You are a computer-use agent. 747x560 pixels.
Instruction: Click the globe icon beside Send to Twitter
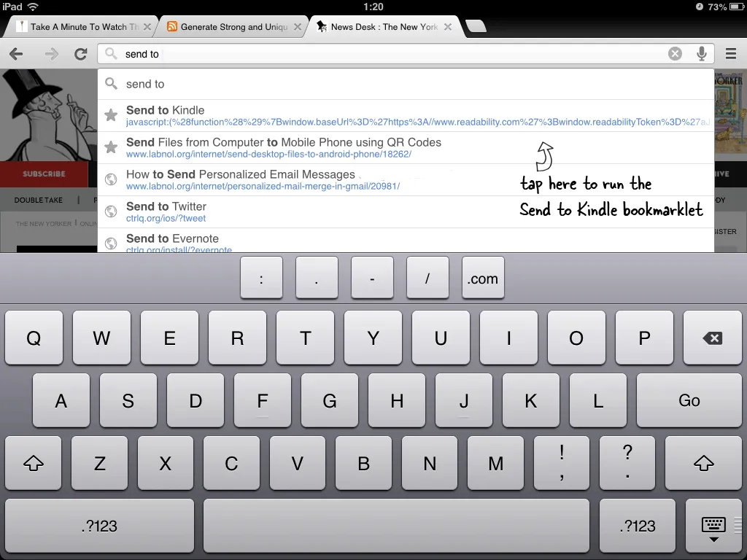click(111, 211)
